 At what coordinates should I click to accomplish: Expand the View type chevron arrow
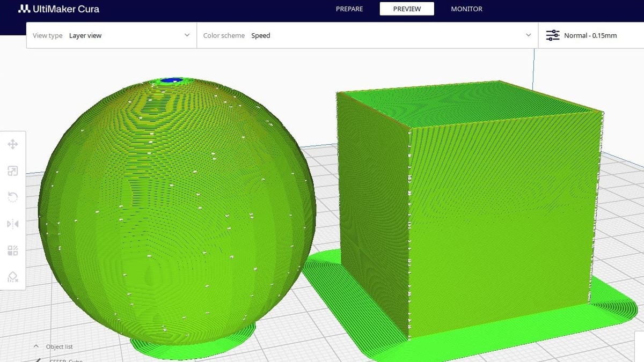click(x=187, y=35)
